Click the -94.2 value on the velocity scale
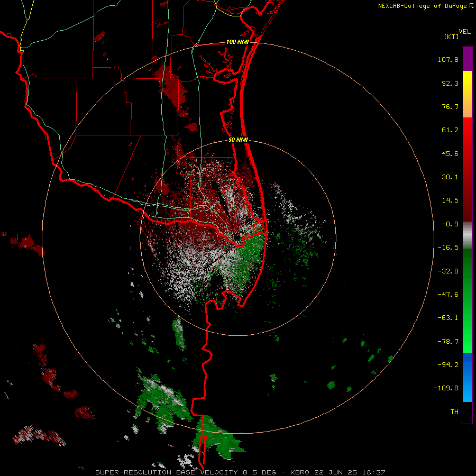Viewport: 476px width, 476px height. (448, 364)
